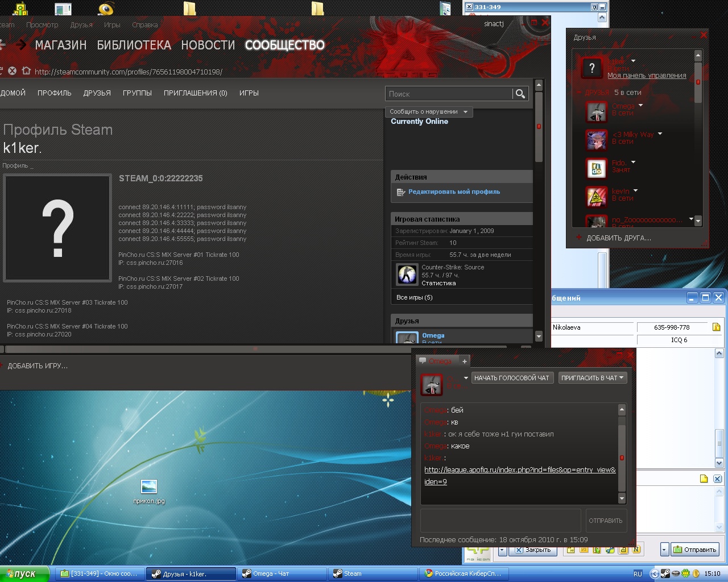This screenshot has height=582, width=728.
Task: Click ICQ message history scrollbar thumb
Action: (719, 443)
